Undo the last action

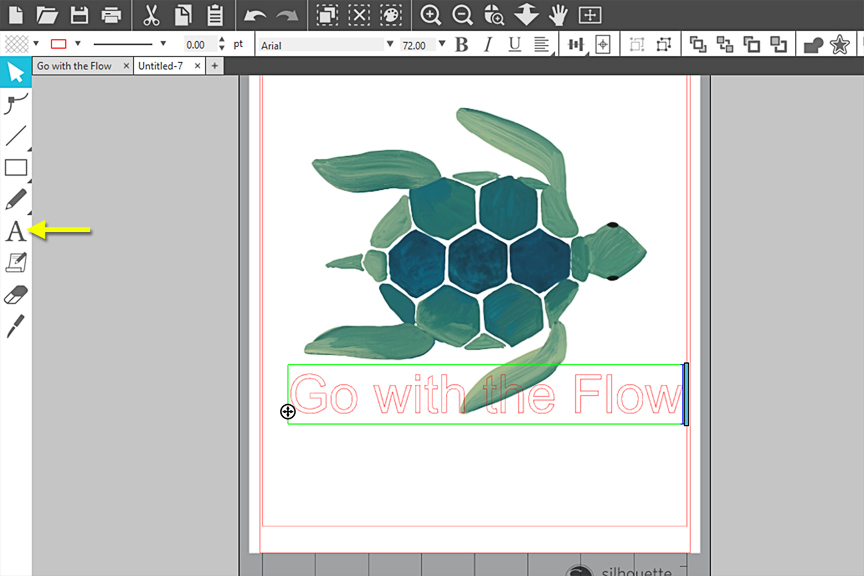[x=255, y=15]
